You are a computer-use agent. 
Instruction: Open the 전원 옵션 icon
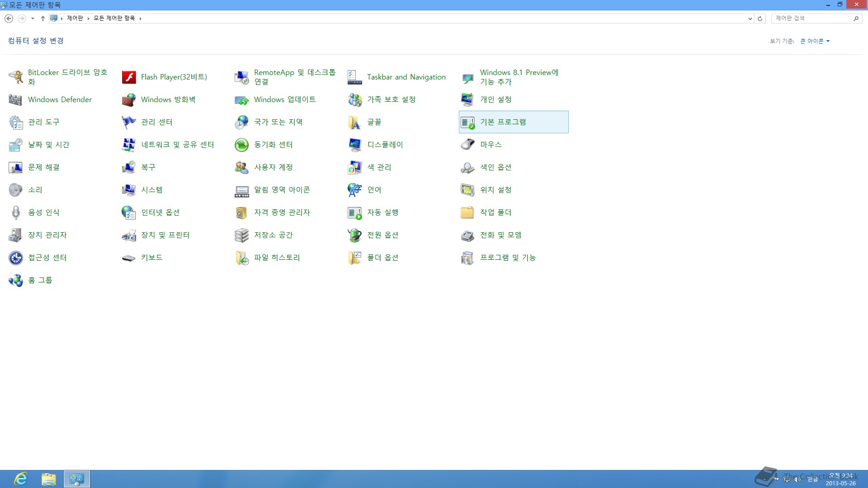355,235
